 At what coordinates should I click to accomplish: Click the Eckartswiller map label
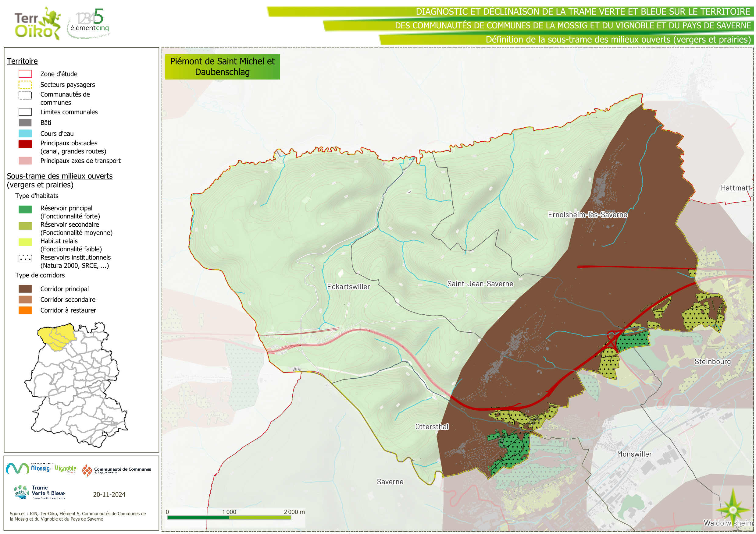pos(348,287)
